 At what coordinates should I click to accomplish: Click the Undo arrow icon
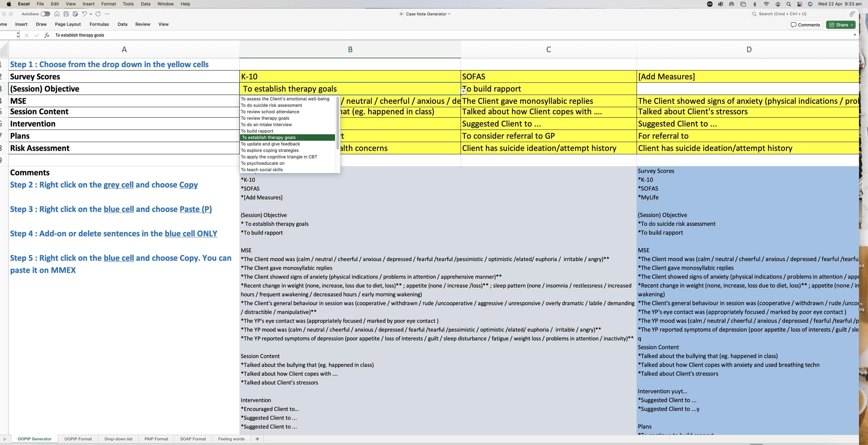[85, 14]
